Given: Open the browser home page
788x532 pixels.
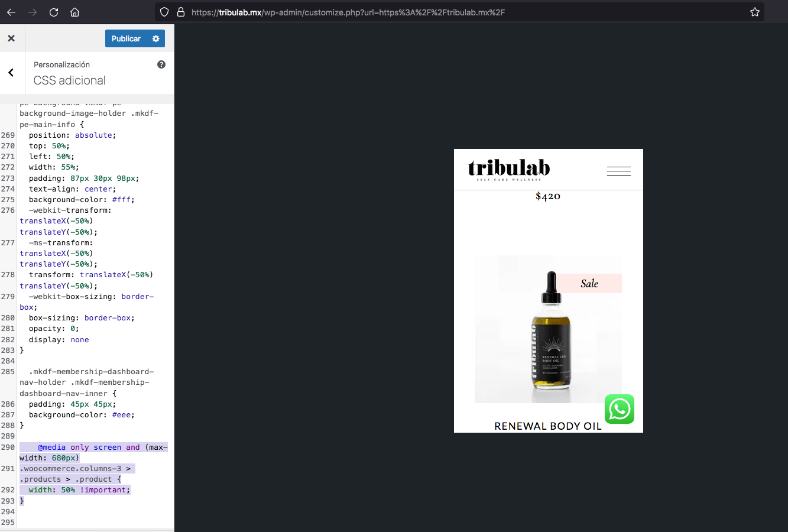Looking at the screenshot, I should click(74, 12).
